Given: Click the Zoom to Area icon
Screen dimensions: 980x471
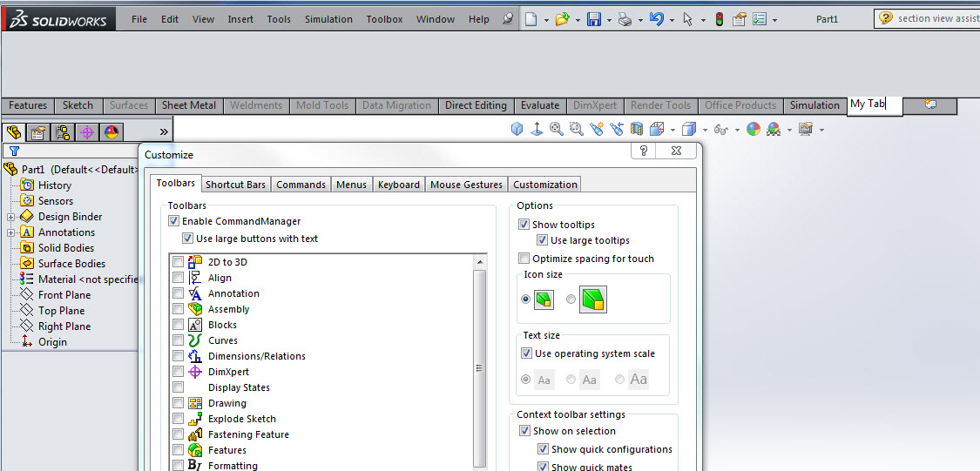Looking at the screenshot, I should [x=577, y=130].
